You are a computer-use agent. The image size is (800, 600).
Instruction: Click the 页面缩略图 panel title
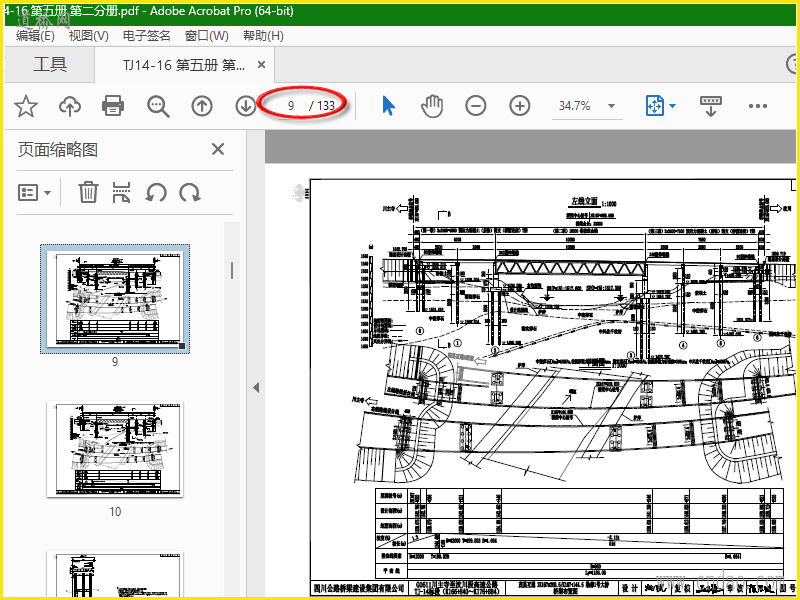click(58, 149)
